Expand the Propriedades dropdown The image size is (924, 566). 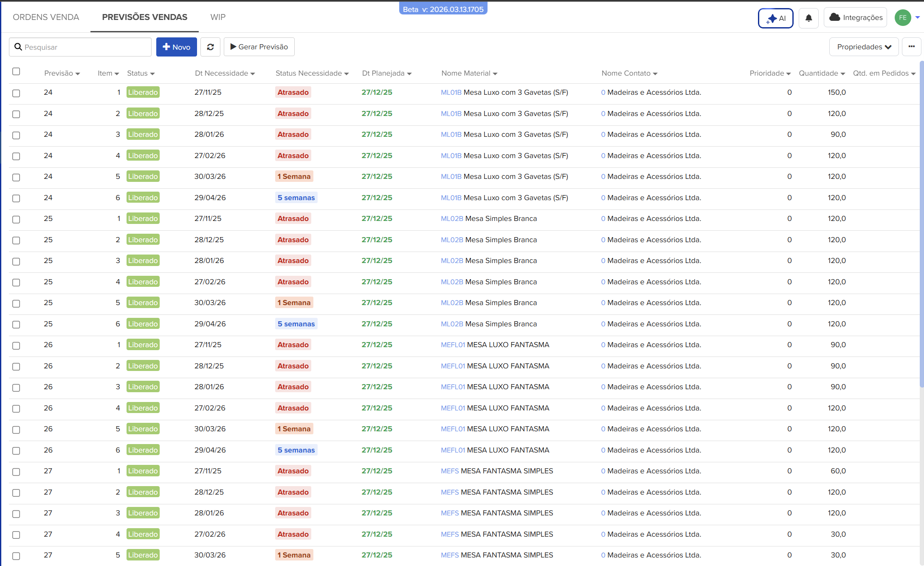(864, 47)
